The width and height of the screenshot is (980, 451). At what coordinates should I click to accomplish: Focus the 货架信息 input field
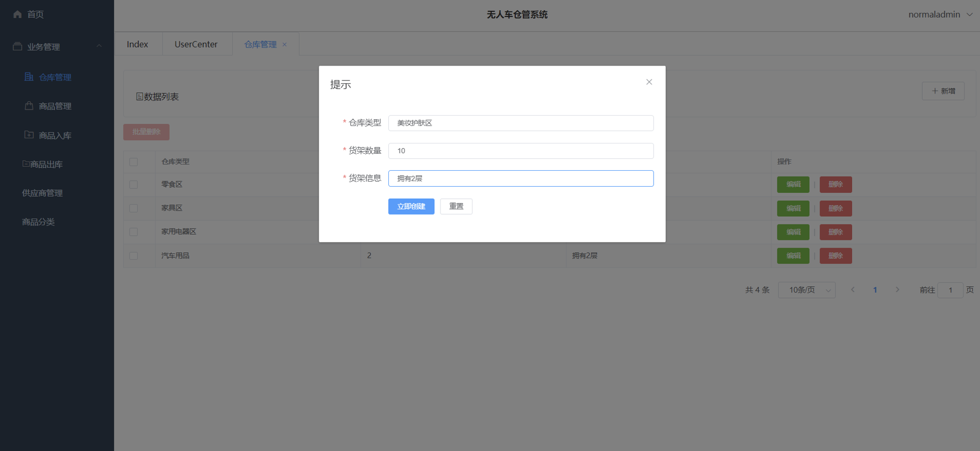click(521, 179)
